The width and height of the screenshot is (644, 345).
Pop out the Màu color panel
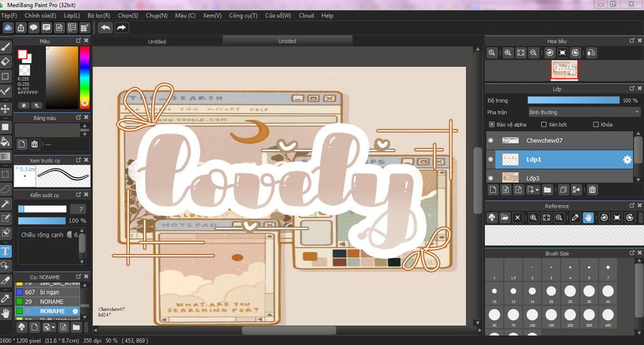(79, 41)
